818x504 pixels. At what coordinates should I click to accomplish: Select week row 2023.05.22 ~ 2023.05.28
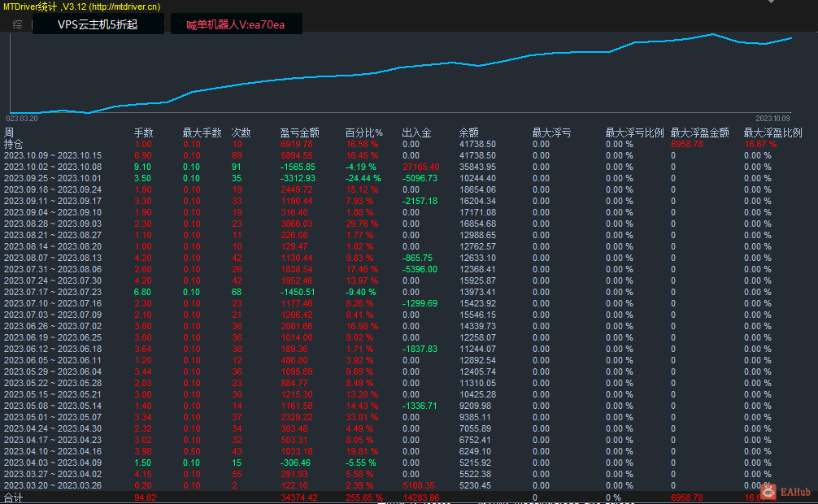tap(53, 383)
